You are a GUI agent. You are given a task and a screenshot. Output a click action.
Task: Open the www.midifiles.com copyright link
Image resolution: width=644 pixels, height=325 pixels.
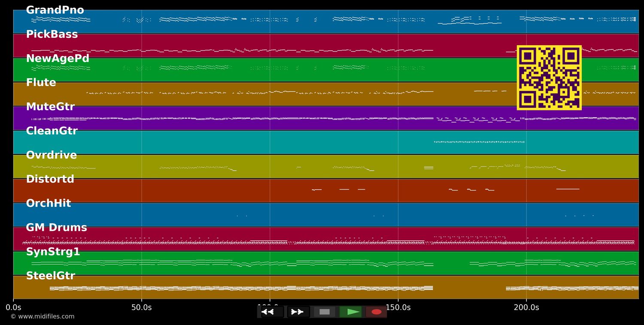pos(42,316)
